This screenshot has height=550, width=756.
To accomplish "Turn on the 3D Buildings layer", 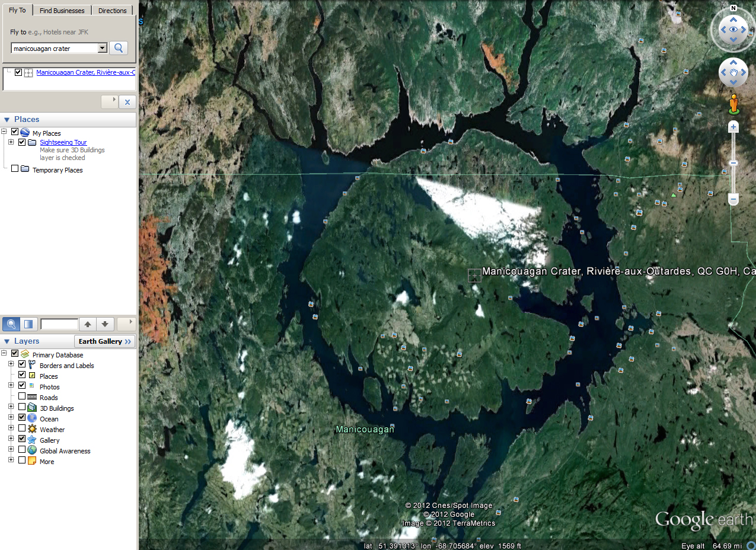I will 22,407.
